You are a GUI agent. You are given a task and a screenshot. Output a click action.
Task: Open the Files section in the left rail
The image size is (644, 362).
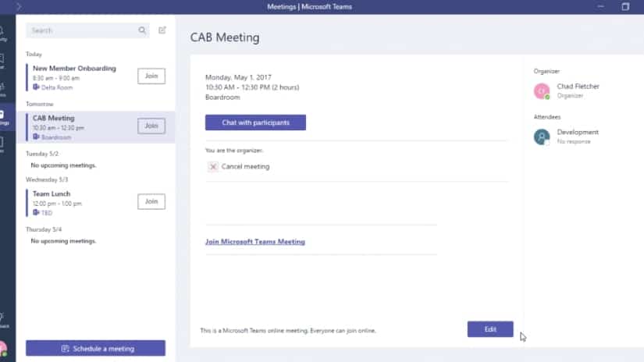2,145
